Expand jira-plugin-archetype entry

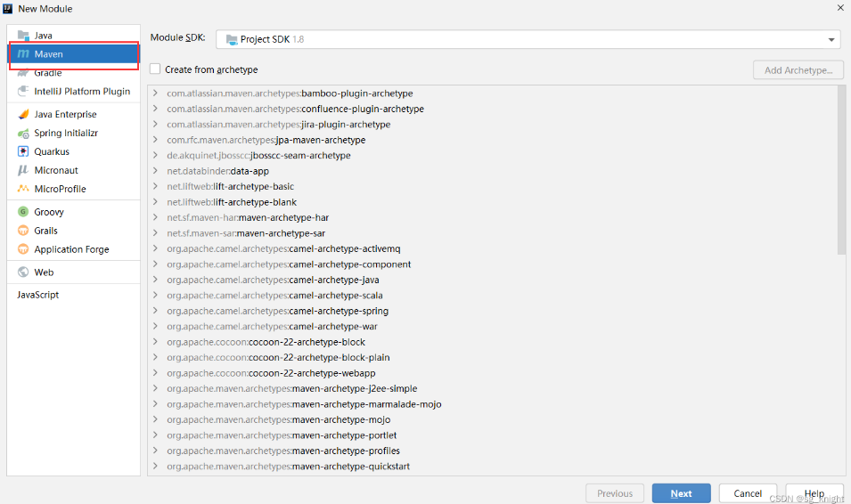click(x=155, y=125)
